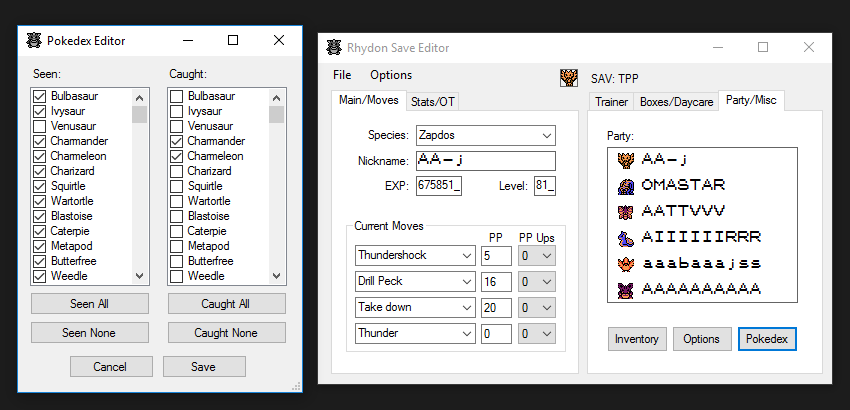
Task: Click the Level input field
Action: [x=545, y=185]
